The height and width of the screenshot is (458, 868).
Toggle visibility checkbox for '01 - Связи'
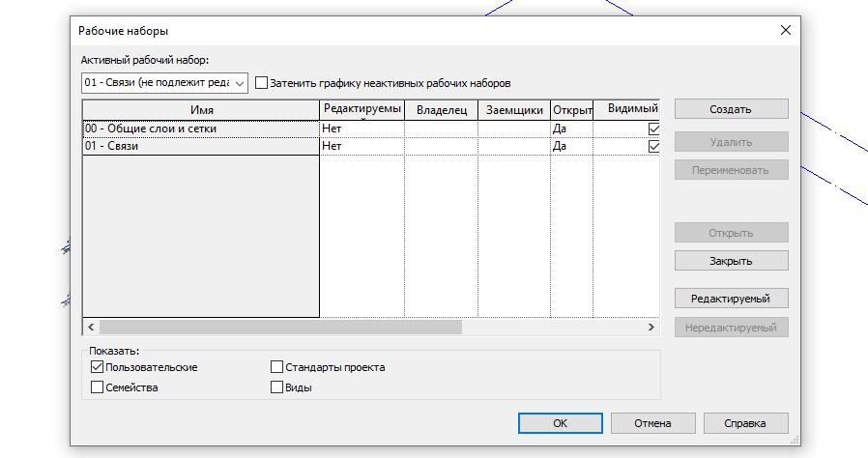click(653, 146)
